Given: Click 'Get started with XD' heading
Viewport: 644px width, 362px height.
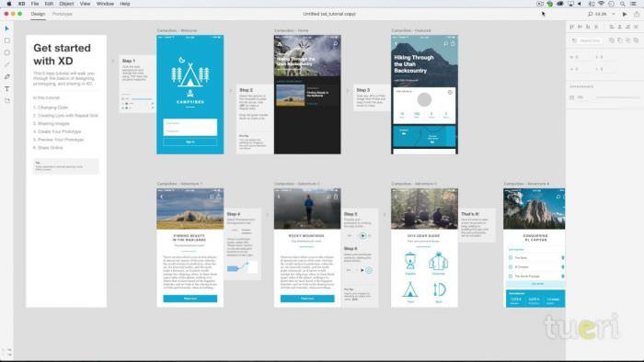Looking at the screenshot, I should click(62, 54).
